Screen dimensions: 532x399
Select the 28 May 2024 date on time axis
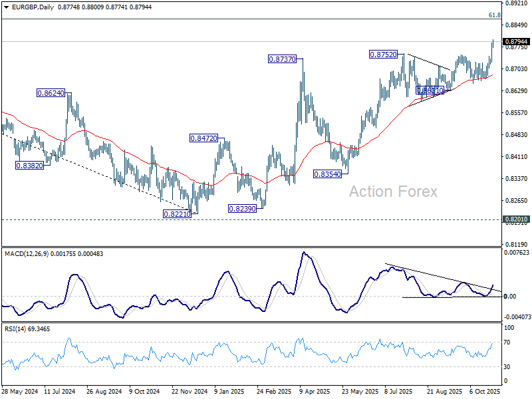pos(20,391)
